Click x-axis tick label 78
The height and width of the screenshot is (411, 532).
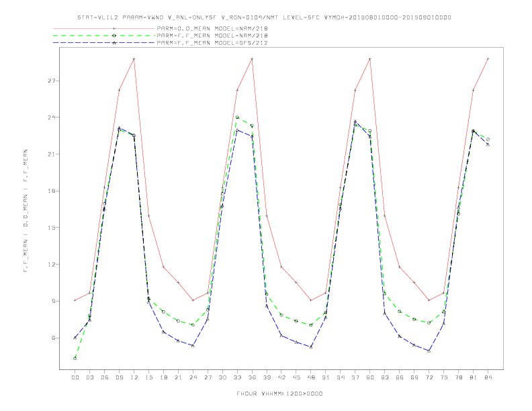458,377
